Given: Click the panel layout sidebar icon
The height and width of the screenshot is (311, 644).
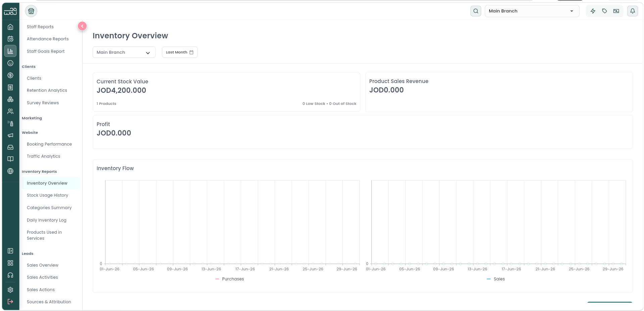Looking at the screenshot, I should [x=10, y=251].
